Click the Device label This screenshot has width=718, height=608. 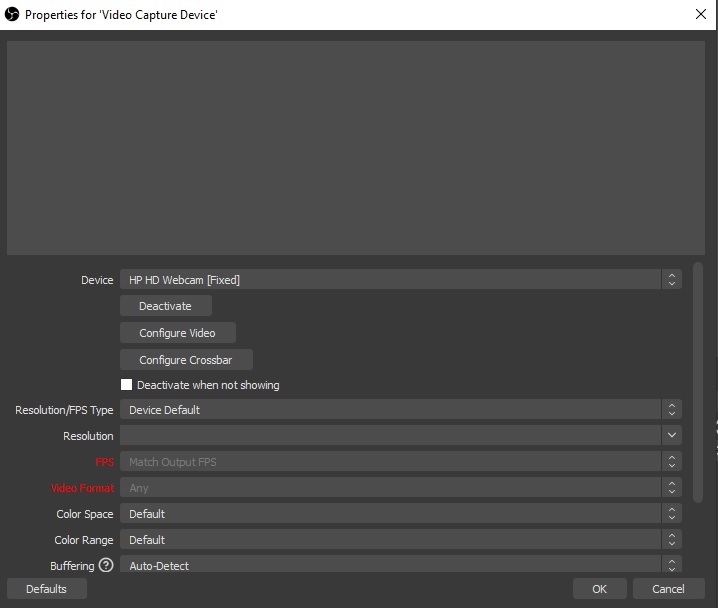click(x=97, y=280)
